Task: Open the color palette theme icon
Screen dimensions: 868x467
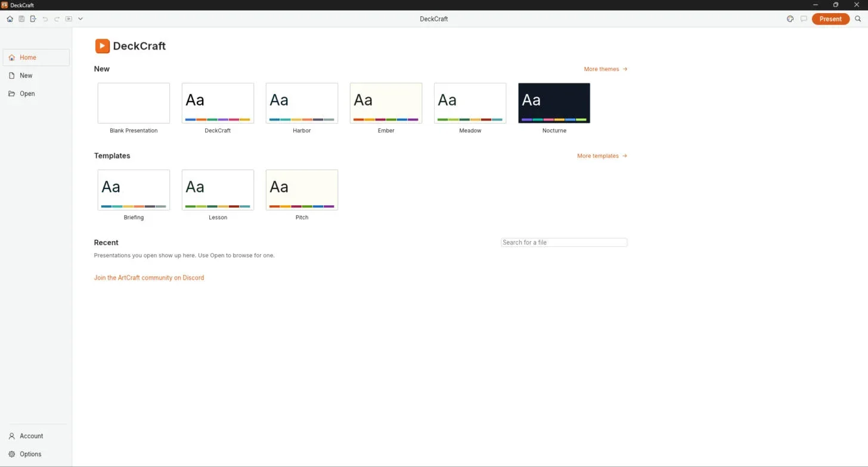Action: pos(790,19)
